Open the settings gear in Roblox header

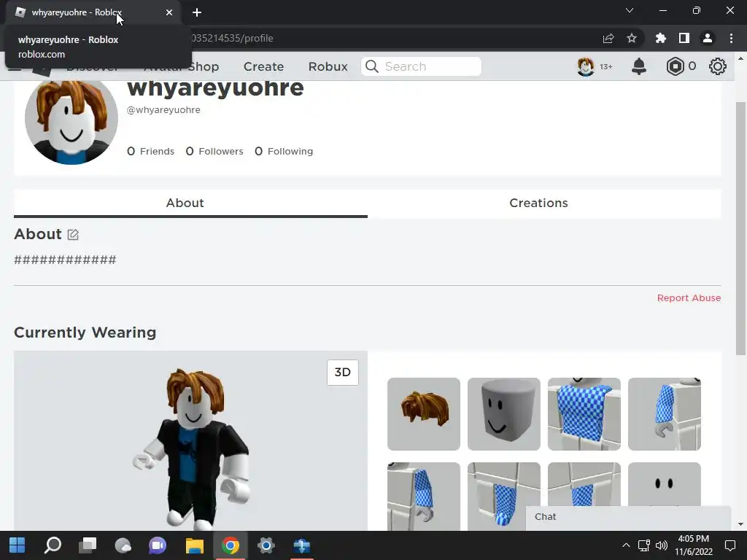click(718, 66)
